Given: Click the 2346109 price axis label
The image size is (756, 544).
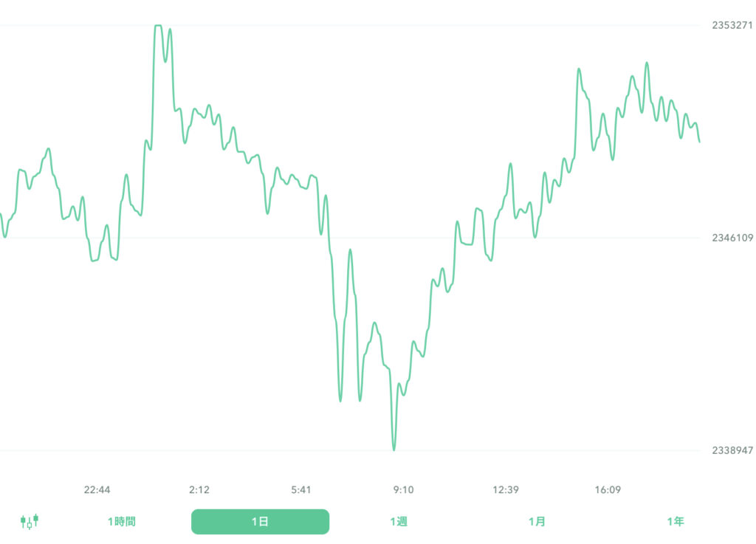Looking at the screenshot, I should pyautogui.click(x=732, y=238).
